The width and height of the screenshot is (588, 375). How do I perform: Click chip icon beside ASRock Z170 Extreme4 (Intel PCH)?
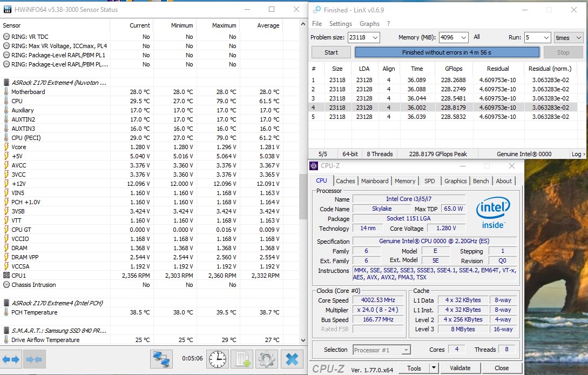(x=6, y=303)
